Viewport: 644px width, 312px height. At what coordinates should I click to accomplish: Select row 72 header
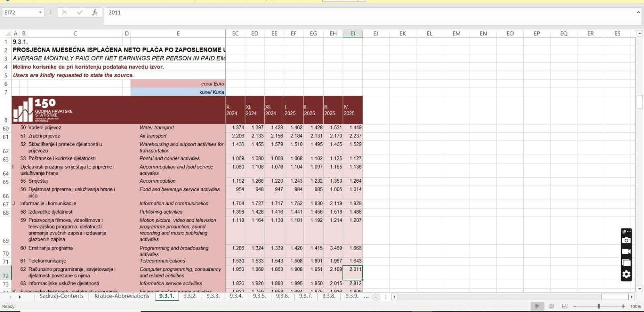pos(6,272)
